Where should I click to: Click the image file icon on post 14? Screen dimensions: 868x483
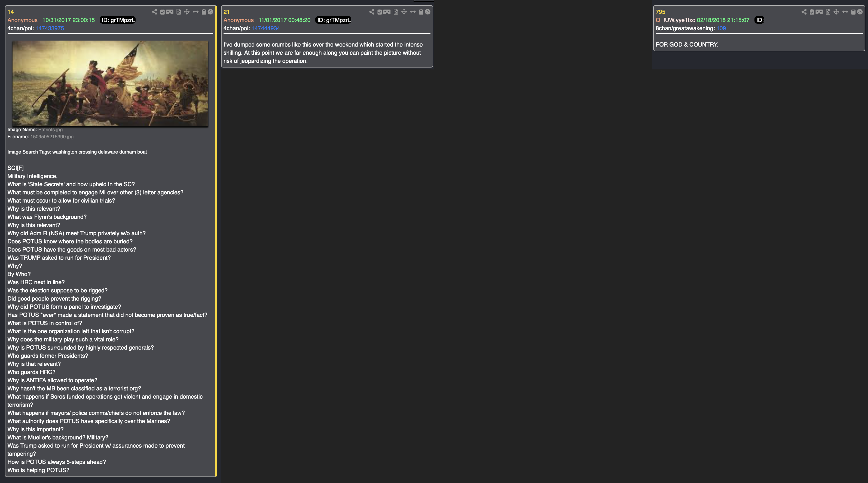point(179,12)
